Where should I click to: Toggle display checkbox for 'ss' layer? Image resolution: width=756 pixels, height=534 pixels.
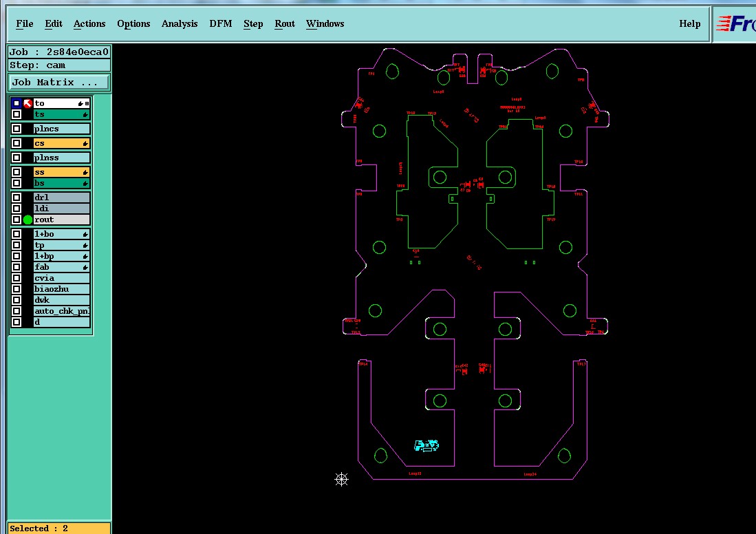(17, 172)
